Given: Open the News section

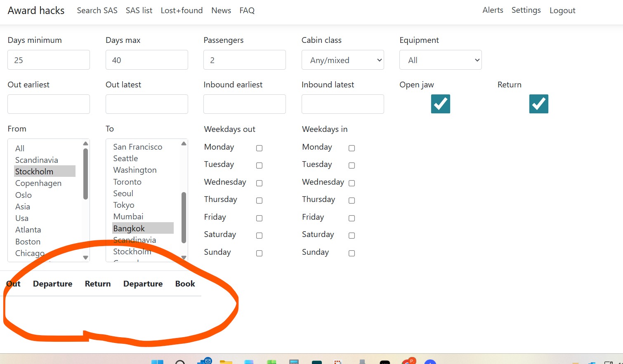Looking at the screenshot, I should click(221, 10).
